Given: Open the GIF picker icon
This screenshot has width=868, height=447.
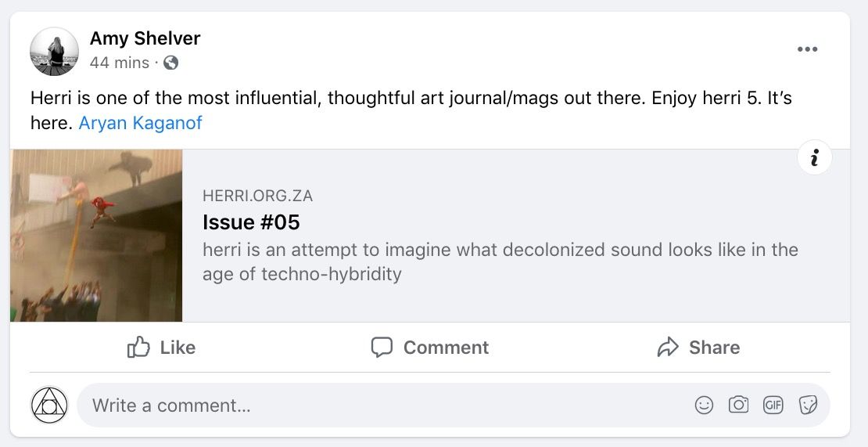Looking at the screenshot, I should coord(773,405).
